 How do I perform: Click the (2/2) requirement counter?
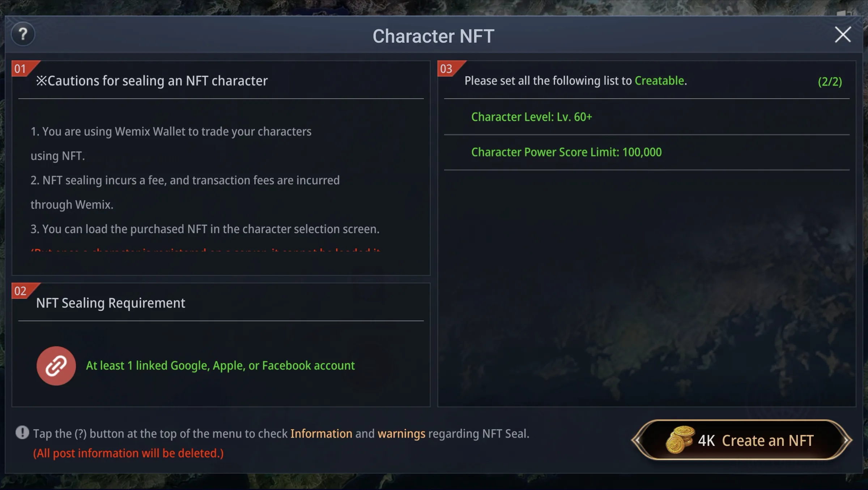point(830,82)
